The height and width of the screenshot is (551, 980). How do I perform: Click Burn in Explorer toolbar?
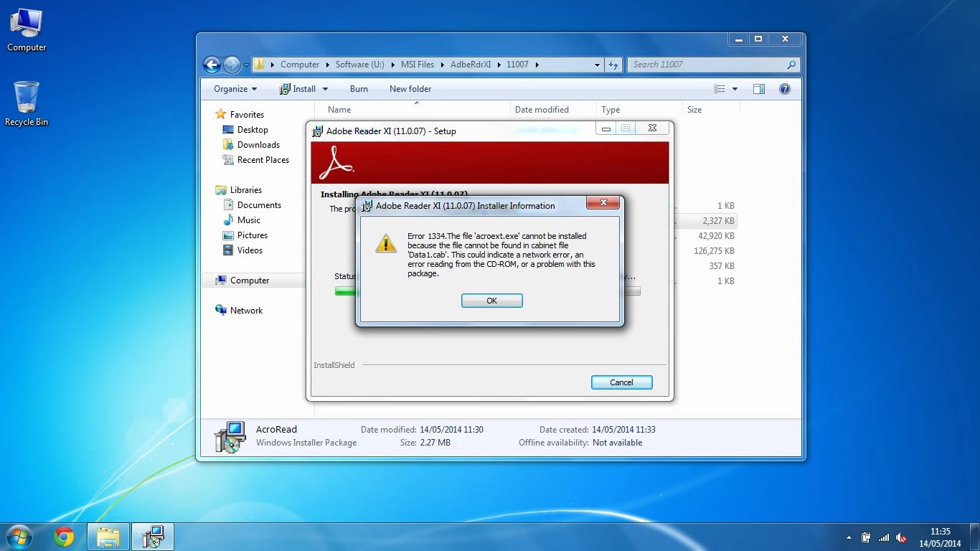tap(359, 89)
